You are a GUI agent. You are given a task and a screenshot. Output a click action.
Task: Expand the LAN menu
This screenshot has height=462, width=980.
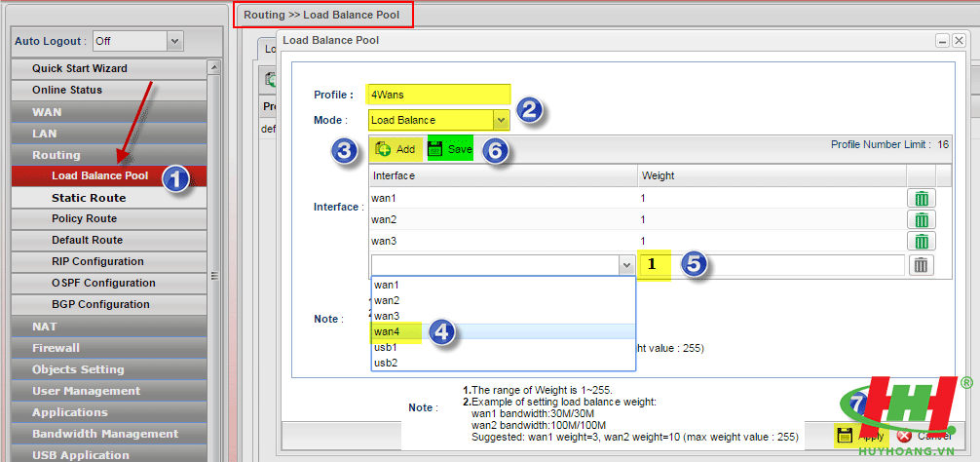point(109,134)
